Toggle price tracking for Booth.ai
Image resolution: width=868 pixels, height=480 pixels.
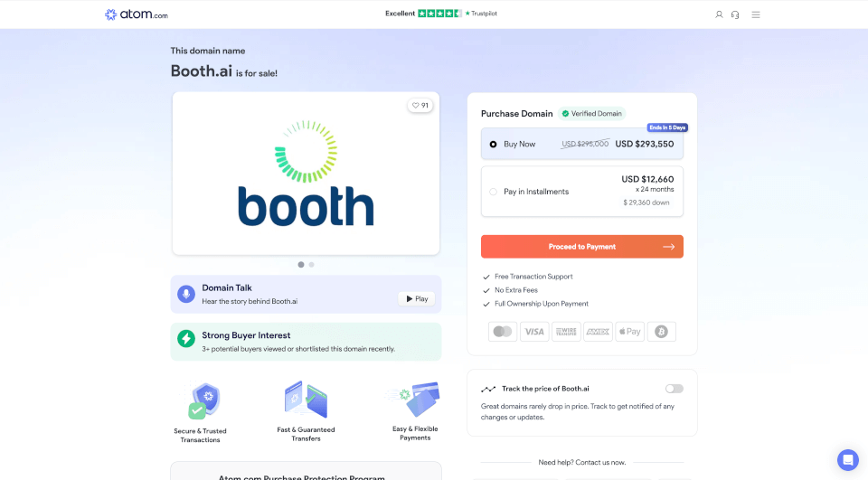point(675,389)
